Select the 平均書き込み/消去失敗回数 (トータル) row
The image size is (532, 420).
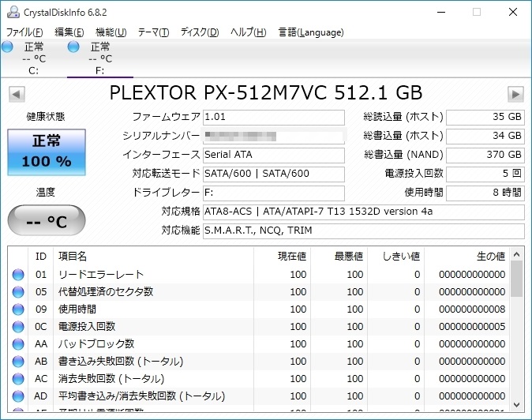(x=258, y=396)
